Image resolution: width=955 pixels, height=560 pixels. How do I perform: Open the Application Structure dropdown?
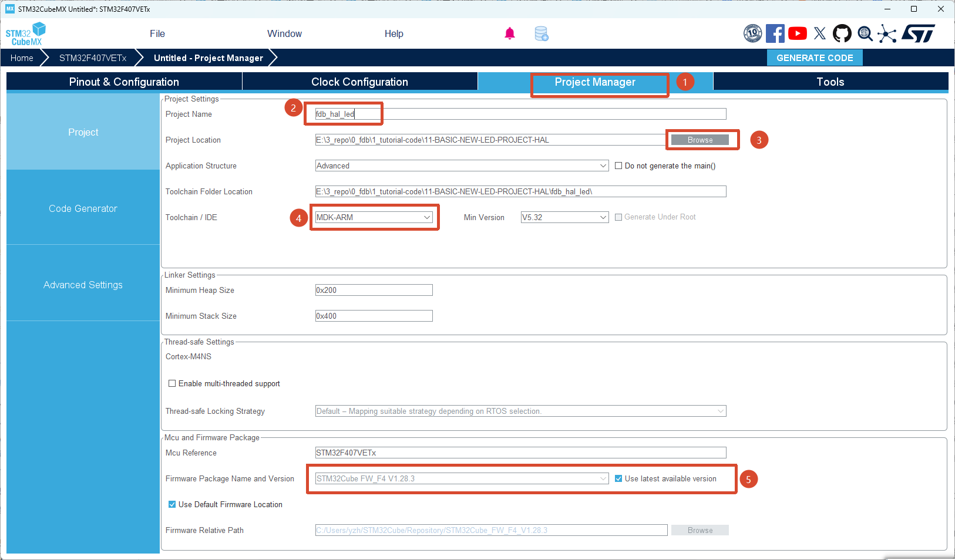462,166
